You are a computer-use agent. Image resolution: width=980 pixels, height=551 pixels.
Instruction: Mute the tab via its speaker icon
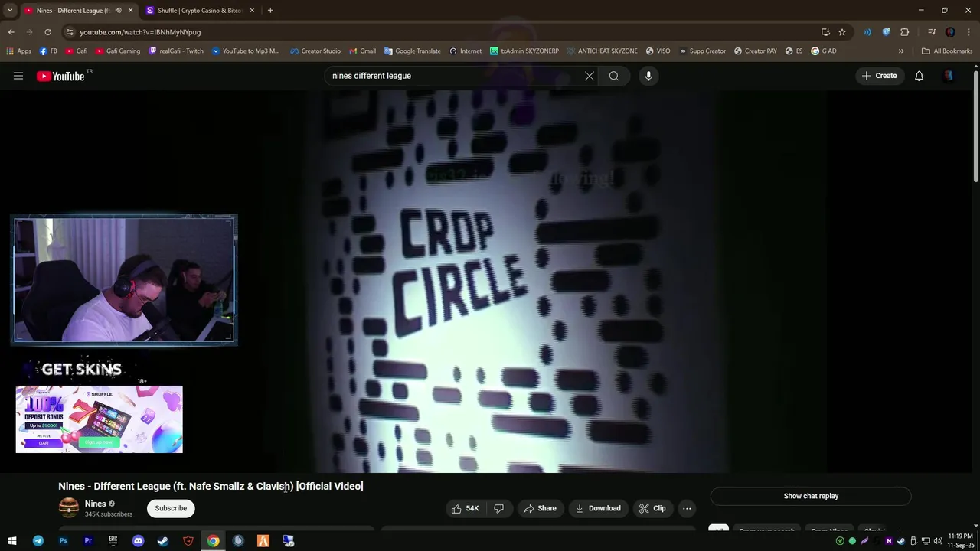pos(118,11)
